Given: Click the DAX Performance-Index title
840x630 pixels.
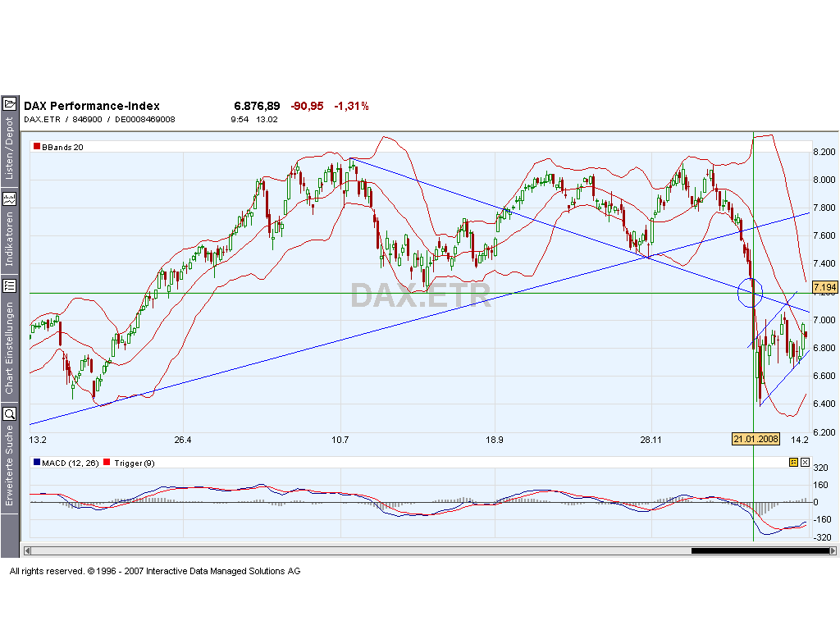Looking at the screenshot, I should [92, 106].
